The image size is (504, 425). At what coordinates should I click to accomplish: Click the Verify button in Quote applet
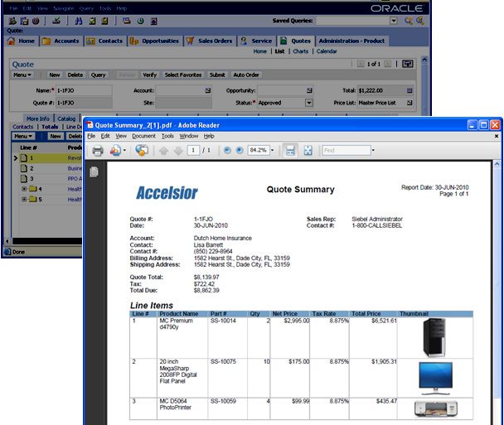(149, 75)
